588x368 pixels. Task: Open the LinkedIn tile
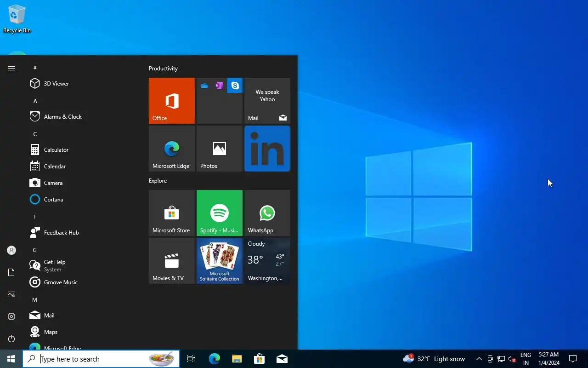[267, 149]
